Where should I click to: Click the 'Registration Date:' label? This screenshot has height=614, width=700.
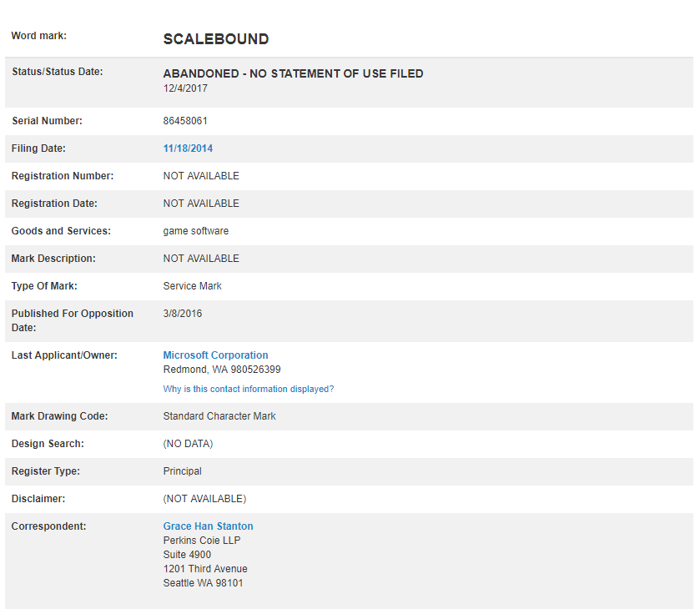point(54,204)
